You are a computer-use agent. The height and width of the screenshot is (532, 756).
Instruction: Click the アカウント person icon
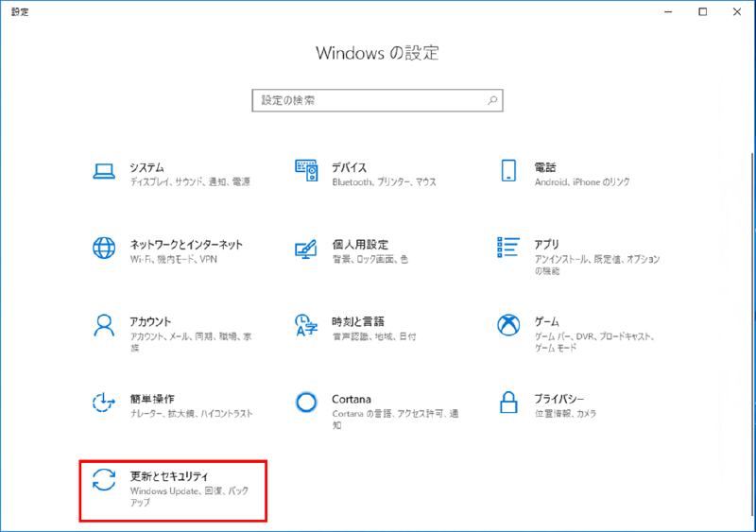[x=104, y=325]
